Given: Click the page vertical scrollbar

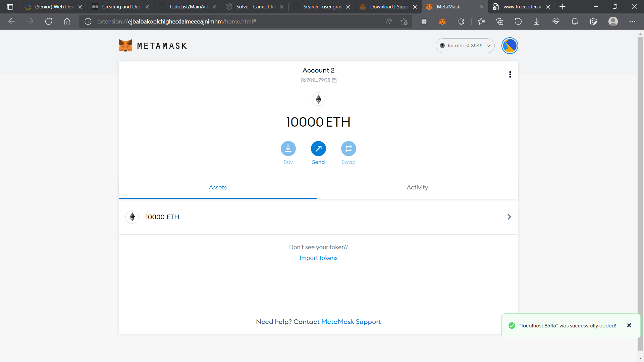Looking at the screenshot, I should [640, 193].
